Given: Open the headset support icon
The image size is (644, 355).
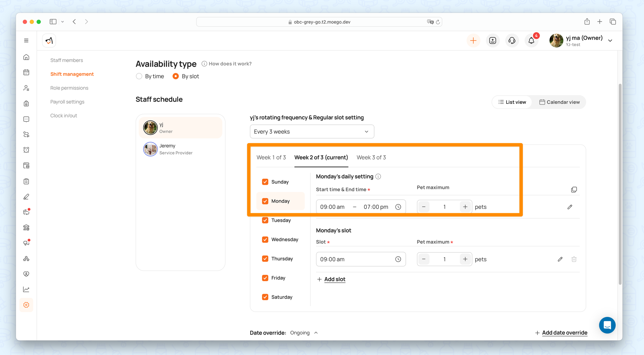Looking at the screenshot, I should [512, 41].
